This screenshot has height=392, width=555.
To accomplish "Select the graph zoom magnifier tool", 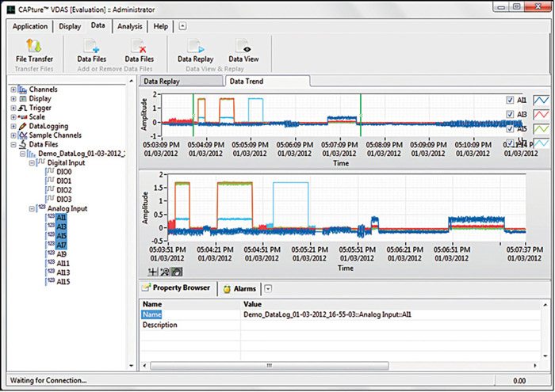I will (164, 271).
